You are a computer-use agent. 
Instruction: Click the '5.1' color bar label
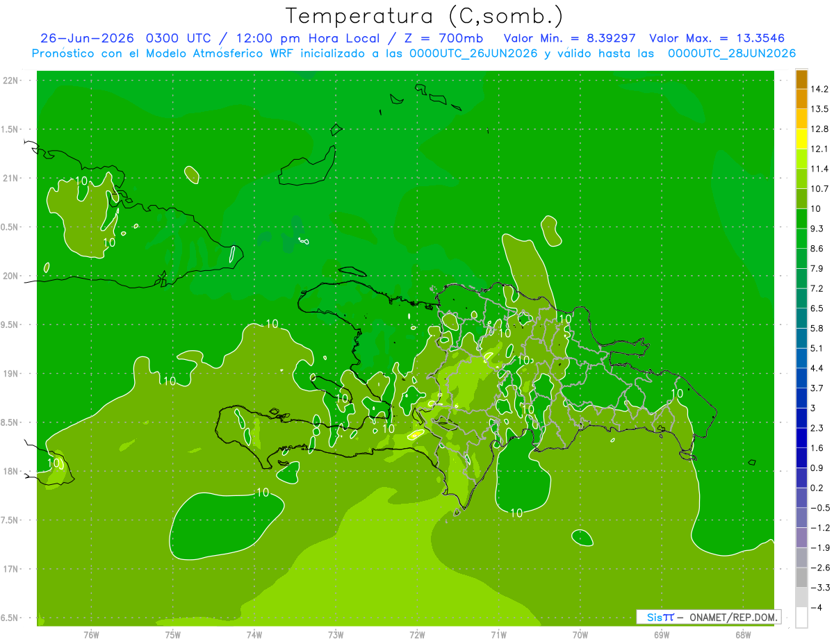point(817,348)
